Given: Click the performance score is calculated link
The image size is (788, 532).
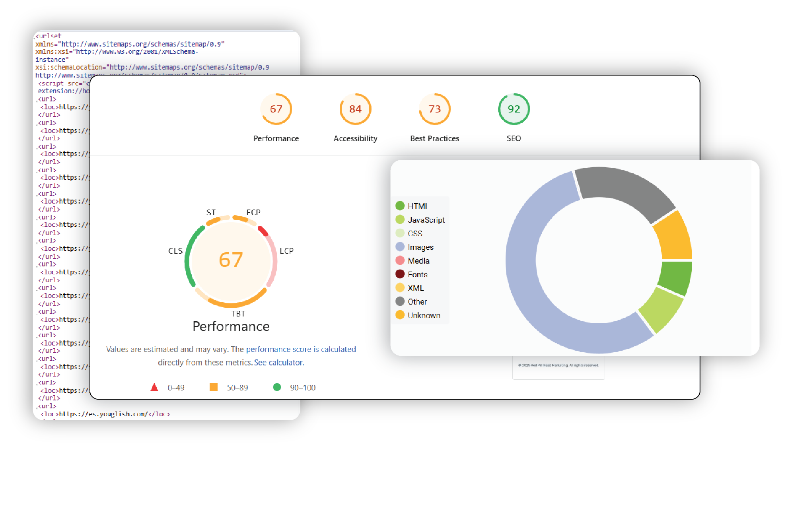Looking at the screenshot, I should pos(301,349).
